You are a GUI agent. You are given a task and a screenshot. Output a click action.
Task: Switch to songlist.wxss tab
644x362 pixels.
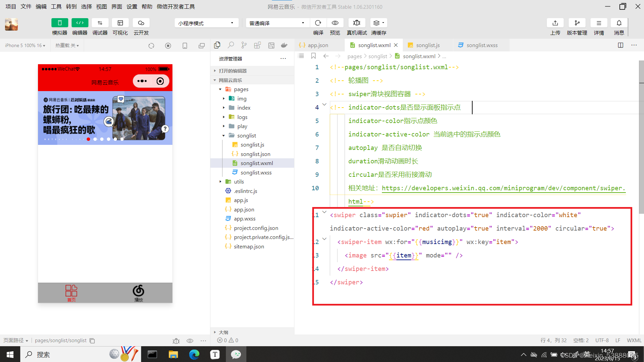click(482, 45)
